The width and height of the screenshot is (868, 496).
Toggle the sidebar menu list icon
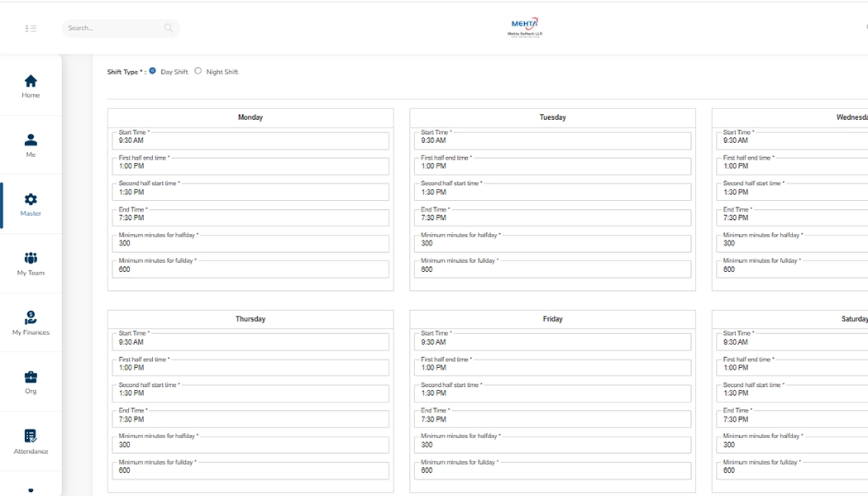[x=31, y=28]
